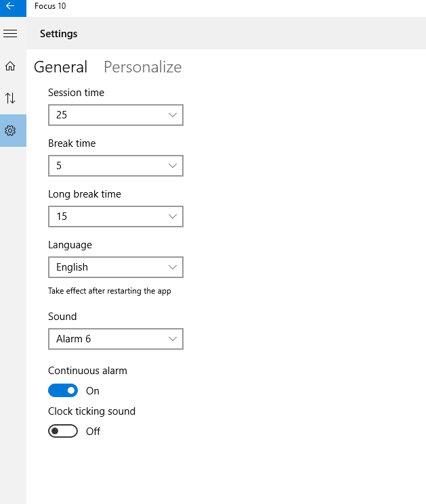The image size is (426, 504).
Task: Click the Settings page header title
Action: coord(58,34)
